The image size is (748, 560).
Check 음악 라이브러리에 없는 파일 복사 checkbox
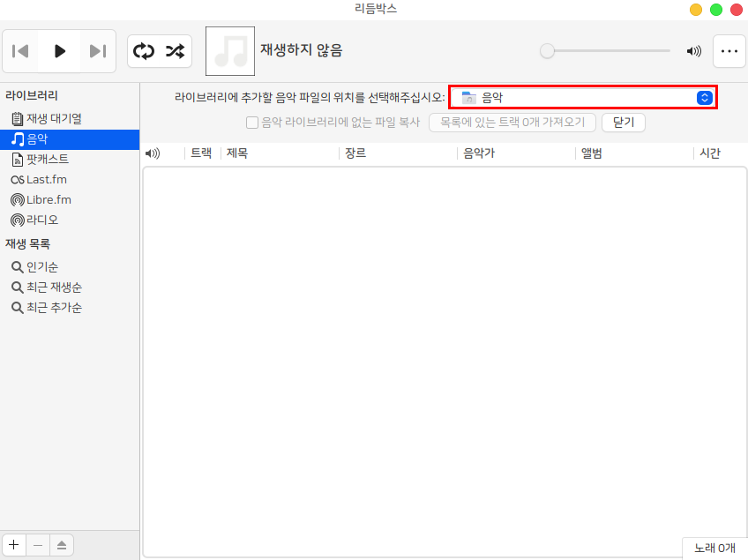click(x=252, y=123)
